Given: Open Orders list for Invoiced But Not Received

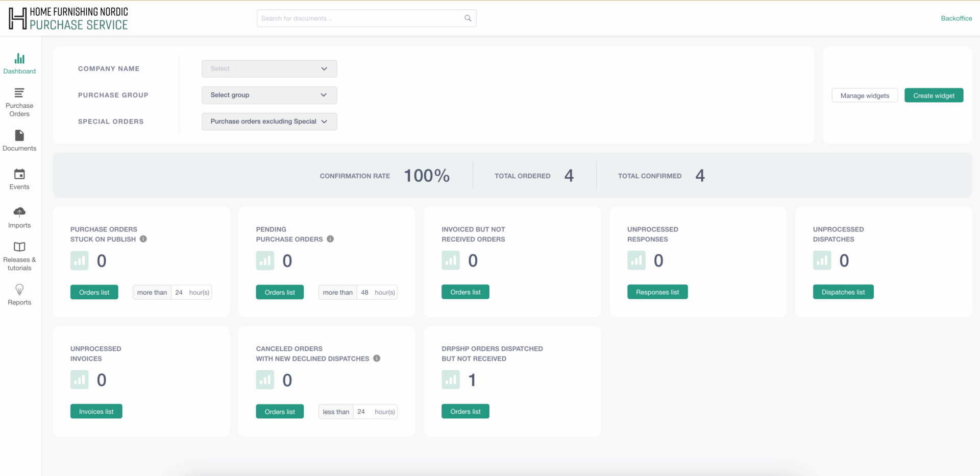Looking at the screenshot, I should (465, 292).
